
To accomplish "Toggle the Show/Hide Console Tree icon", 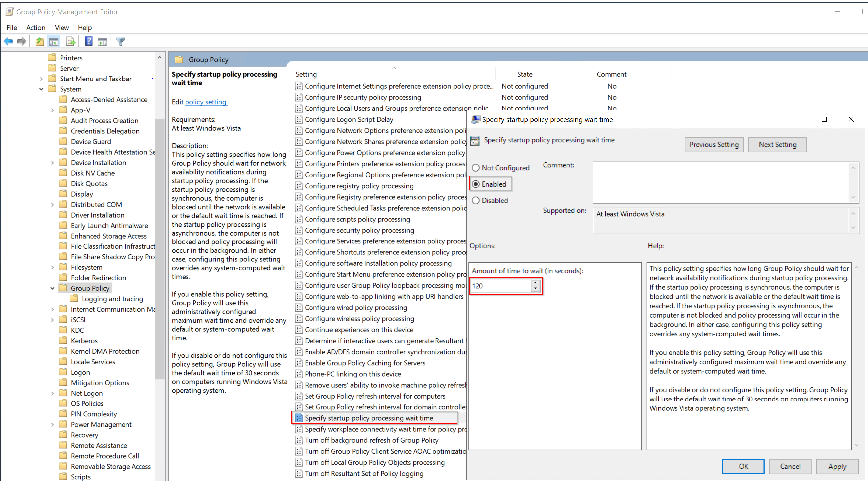I will [54, 42].
